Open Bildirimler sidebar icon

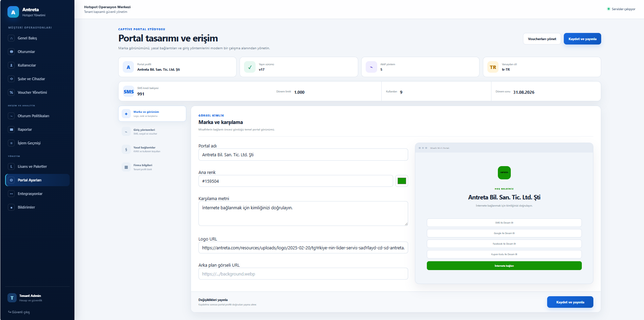click(x=12, y=207)
